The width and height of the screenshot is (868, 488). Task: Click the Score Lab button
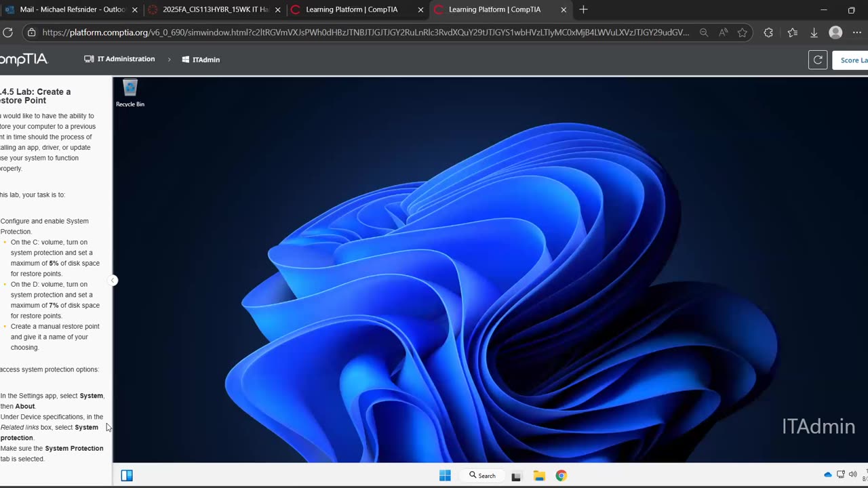(851, 60)
